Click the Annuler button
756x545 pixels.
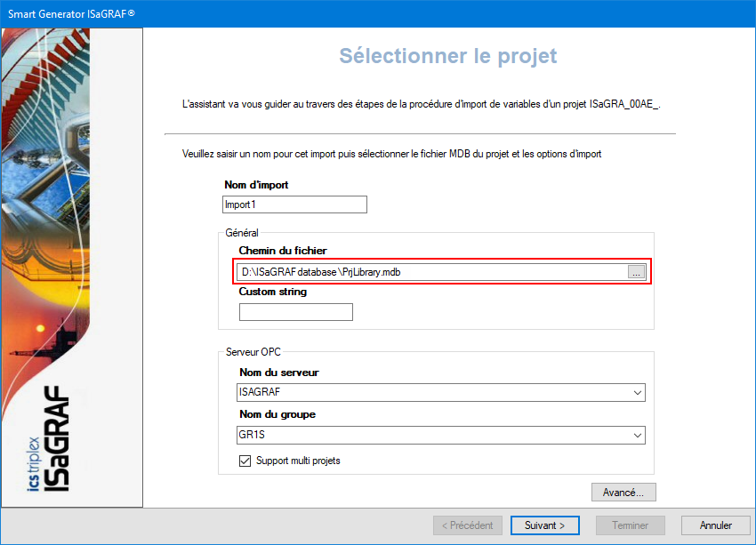715,525
